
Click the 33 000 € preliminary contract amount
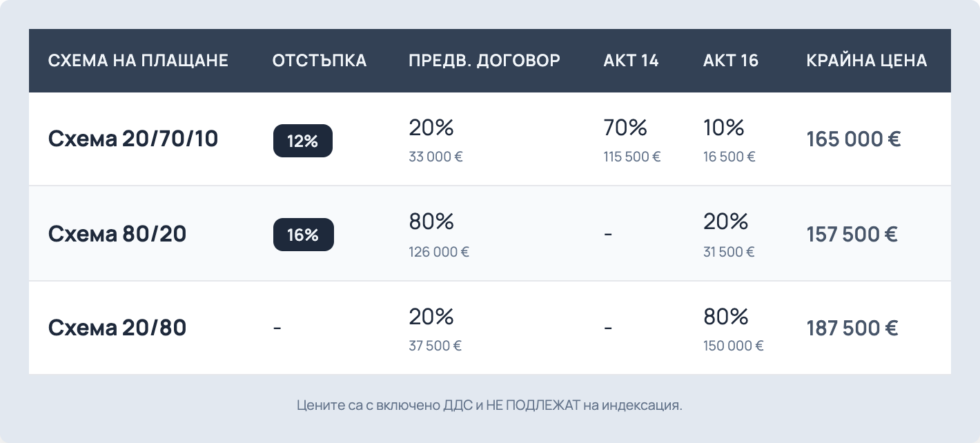435,157
